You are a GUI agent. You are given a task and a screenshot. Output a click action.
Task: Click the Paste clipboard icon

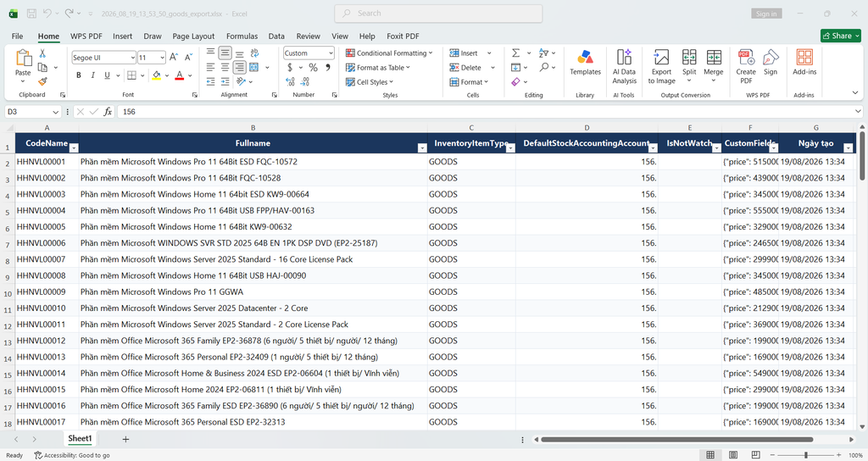[x=23, y=58]
